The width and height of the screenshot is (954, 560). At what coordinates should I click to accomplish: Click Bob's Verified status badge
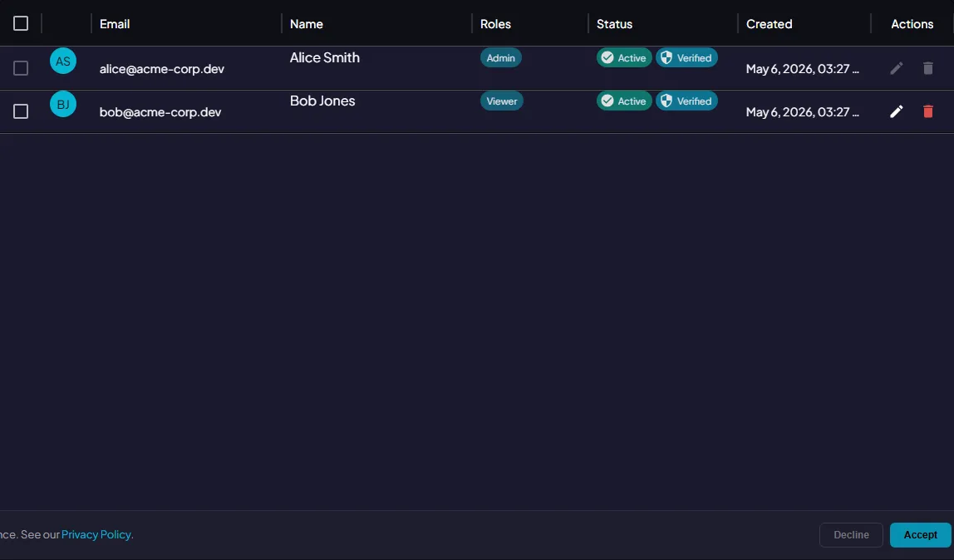point(686,101)
